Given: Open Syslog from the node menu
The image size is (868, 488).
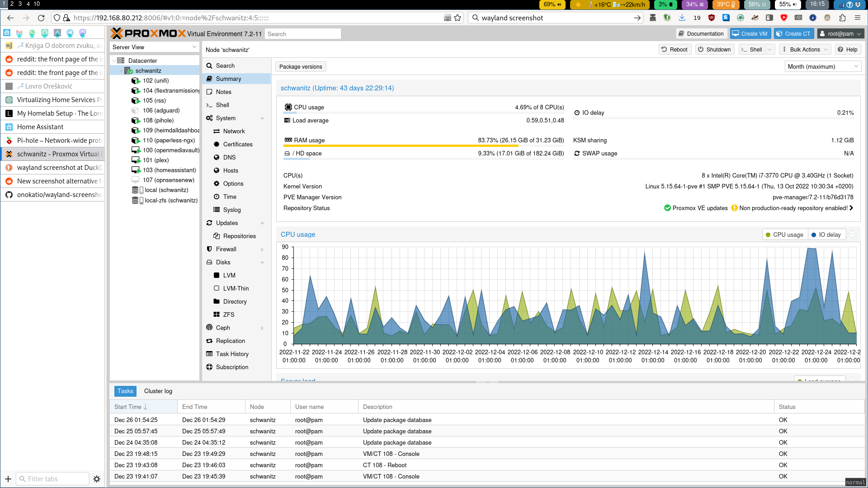Looking at the screenshot, I should point(231,210).
